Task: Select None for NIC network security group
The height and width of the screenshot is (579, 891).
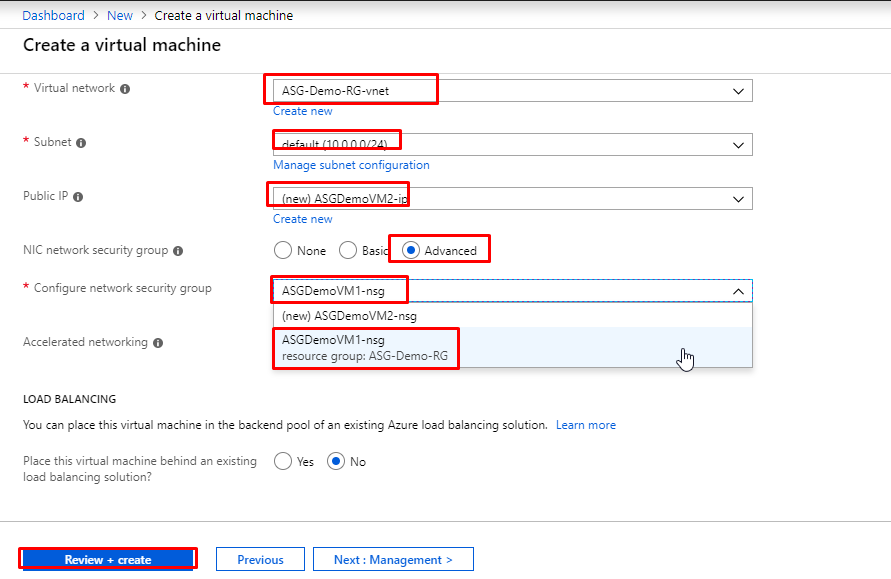Action: [283, 250]
